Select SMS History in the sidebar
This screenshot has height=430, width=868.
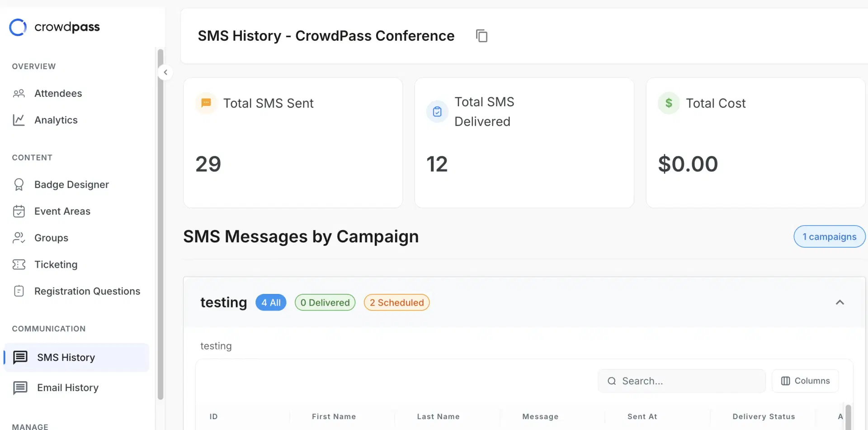tap(66, 357)
